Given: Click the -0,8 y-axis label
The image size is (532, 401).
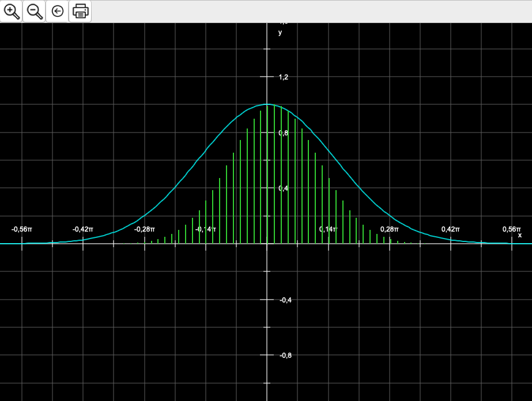Looking at the screenshot, I should coord(285,355).
